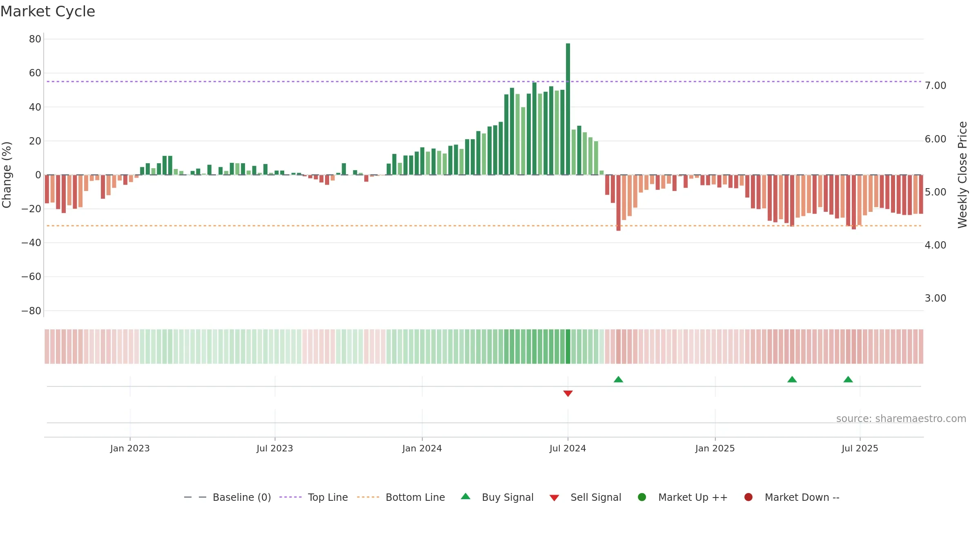Viewport: 980px width, 551px height.
Task: Click the dark red Market Down legend circle
Action: [x=748, y=497]
